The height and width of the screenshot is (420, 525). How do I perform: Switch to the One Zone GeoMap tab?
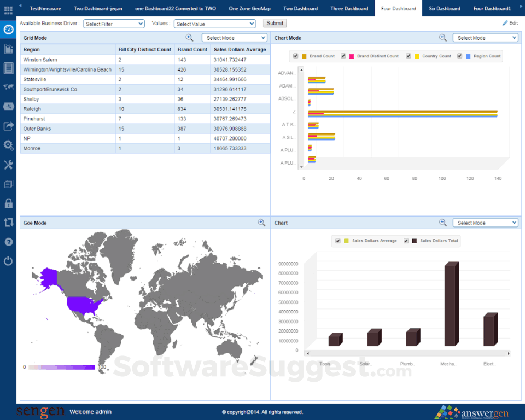point(250,8)
